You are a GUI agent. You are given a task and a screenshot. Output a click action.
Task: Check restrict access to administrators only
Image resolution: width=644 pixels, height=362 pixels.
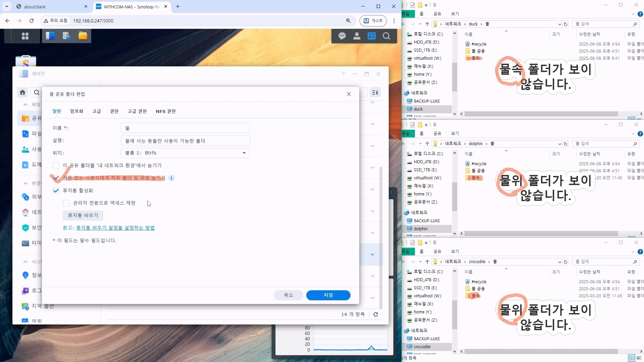(66, 203)
